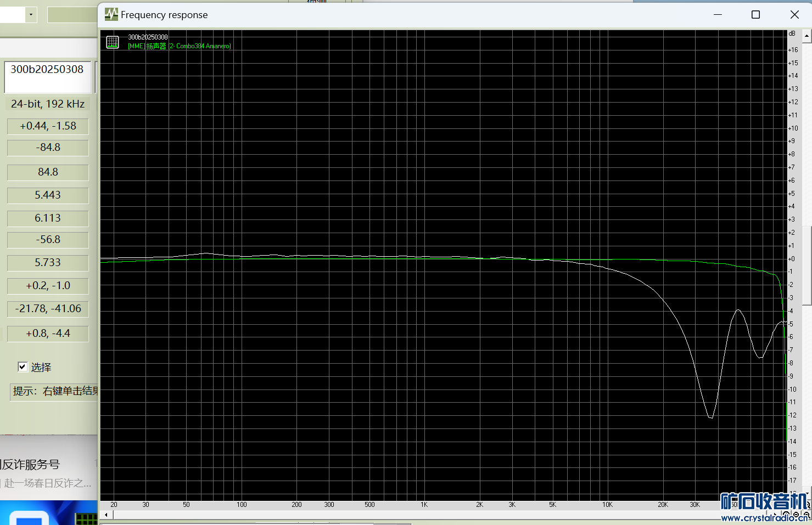Screen dimensions: 812x525
Task: Open the 6.113 result cell
Action: point(48,218)
